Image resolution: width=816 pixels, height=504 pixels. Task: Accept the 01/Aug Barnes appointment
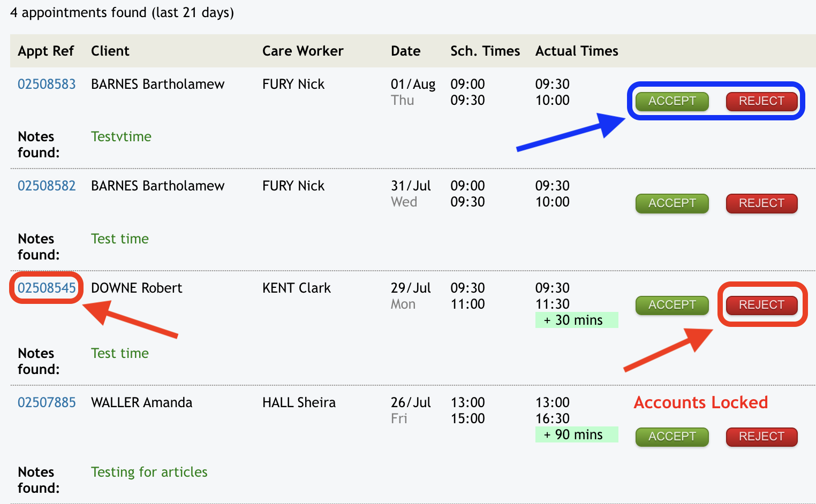(671, 101)
